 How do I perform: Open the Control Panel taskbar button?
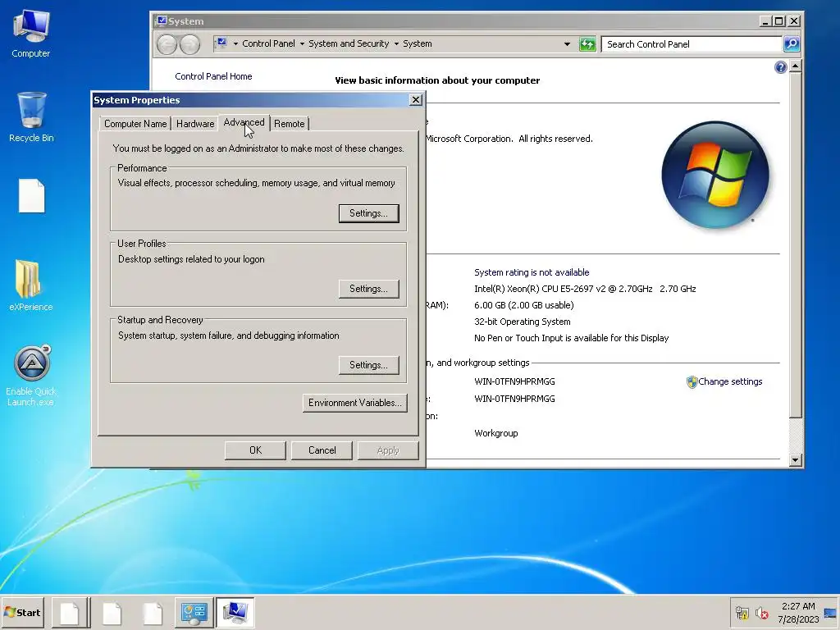[x=194, y=613]
